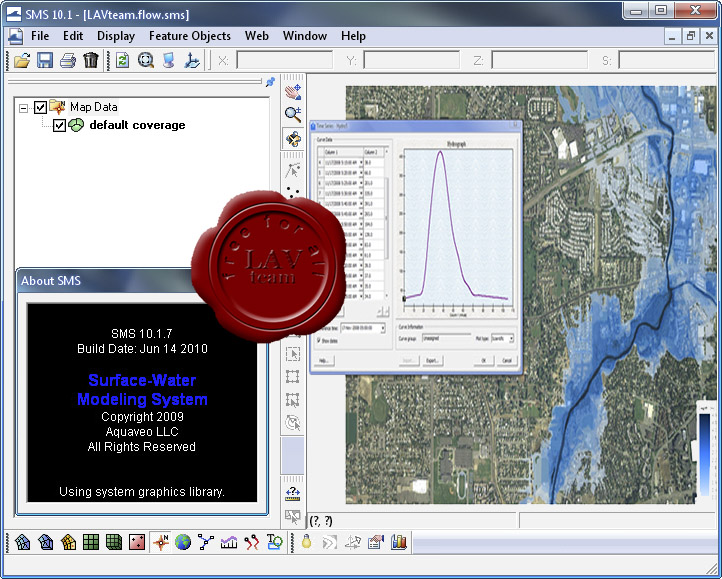This screenshot has height=579, width=722.
Task: Switch to the Scatter module red dots icon
Action: [137, 542]
